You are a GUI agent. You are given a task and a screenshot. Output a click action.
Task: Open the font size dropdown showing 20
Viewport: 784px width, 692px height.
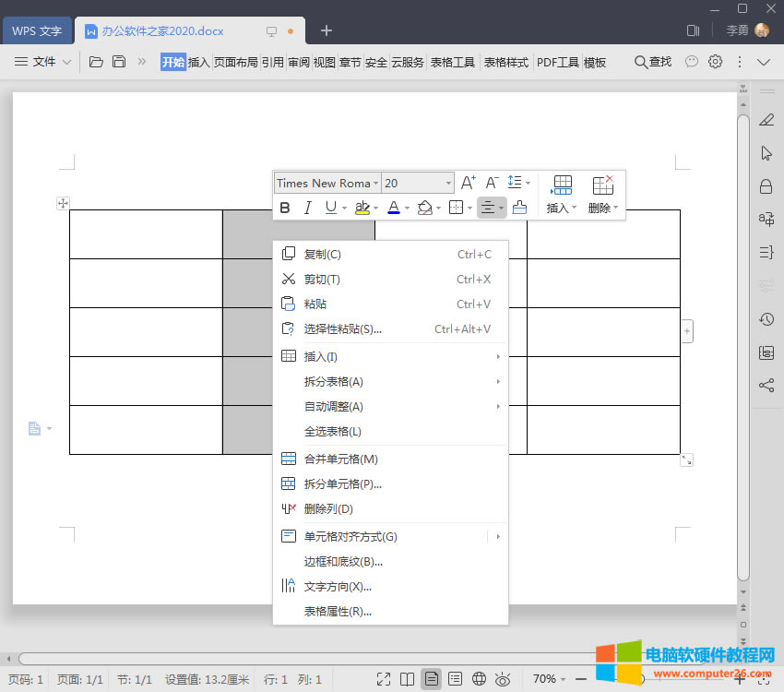point(418,183)
